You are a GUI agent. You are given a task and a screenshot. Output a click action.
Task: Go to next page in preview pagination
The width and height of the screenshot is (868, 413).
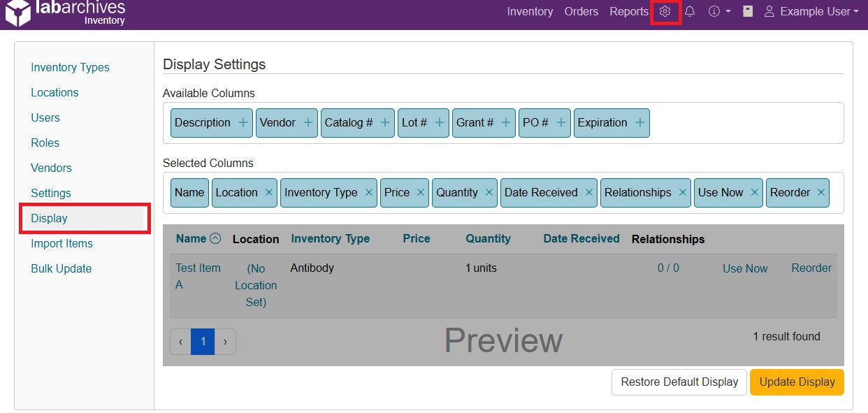(225, 342)
